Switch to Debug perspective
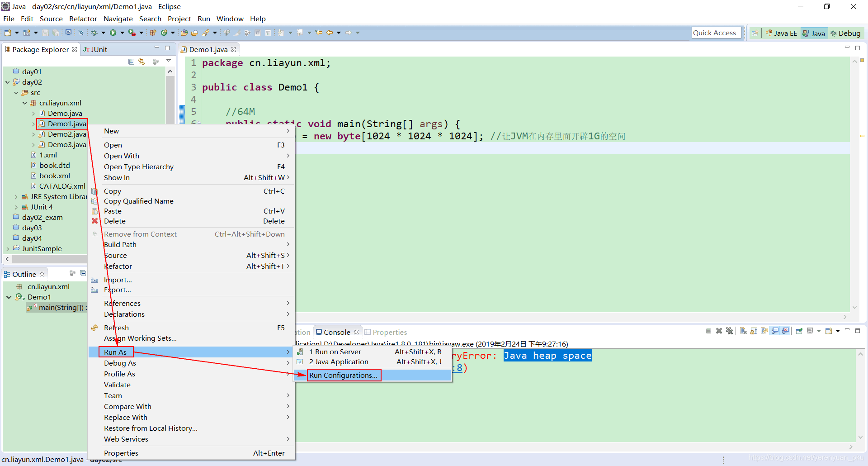 (x=845, y=33)
